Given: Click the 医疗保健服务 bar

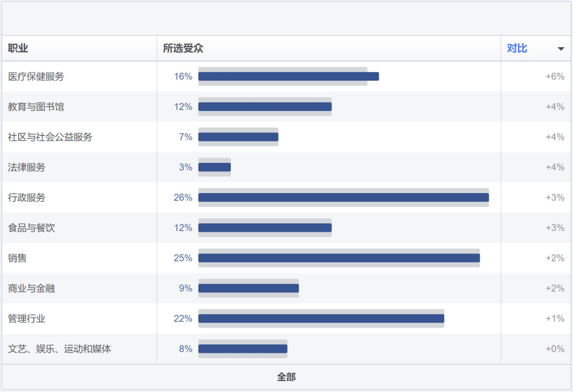Looking at the screenshot, I should point(288,76).
